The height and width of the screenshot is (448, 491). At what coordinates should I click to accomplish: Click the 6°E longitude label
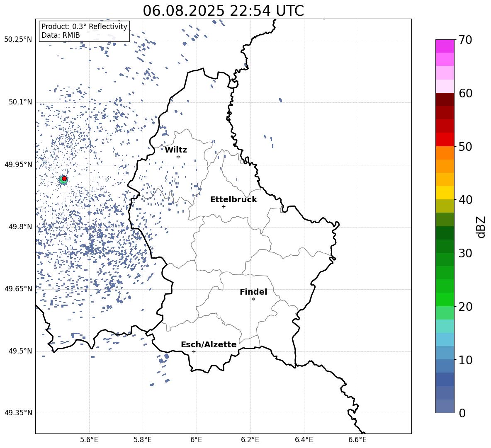196,440
